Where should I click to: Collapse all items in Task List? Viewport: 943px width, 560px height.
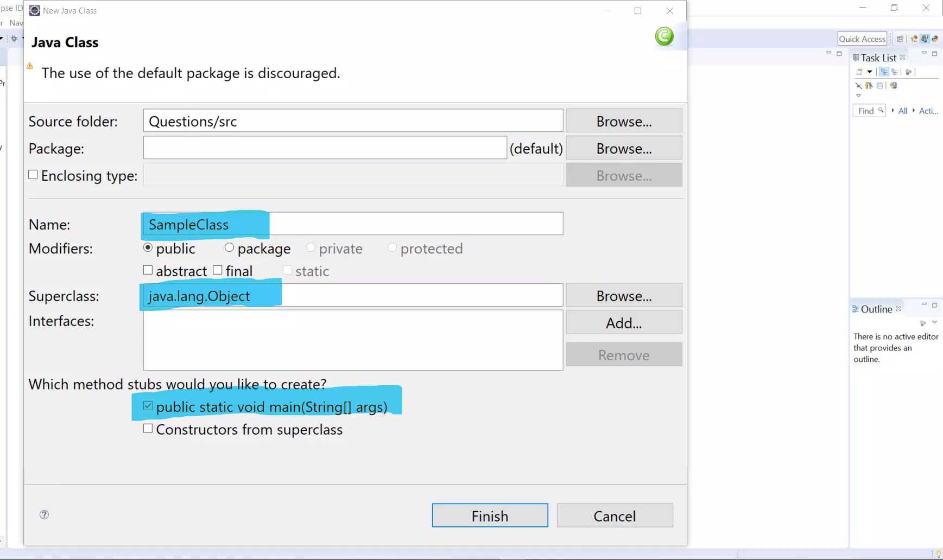tap(879, 86)
